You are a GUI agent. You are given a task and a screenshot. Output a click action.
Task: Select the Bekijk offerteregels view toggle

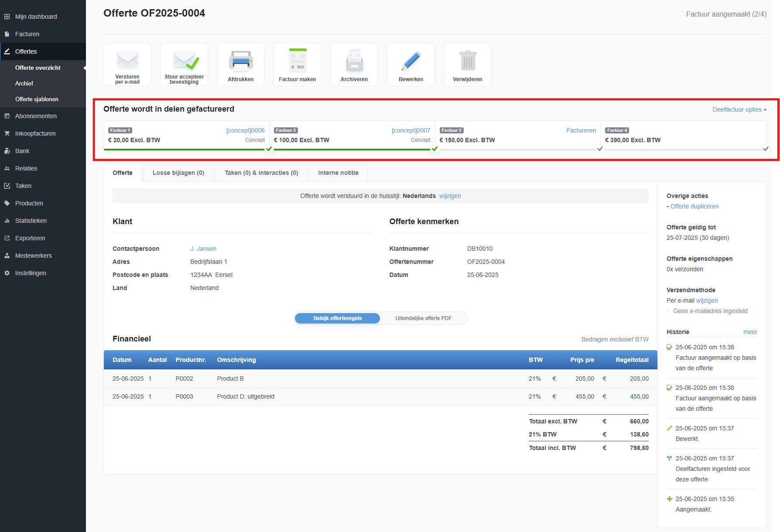click(337, 318)
